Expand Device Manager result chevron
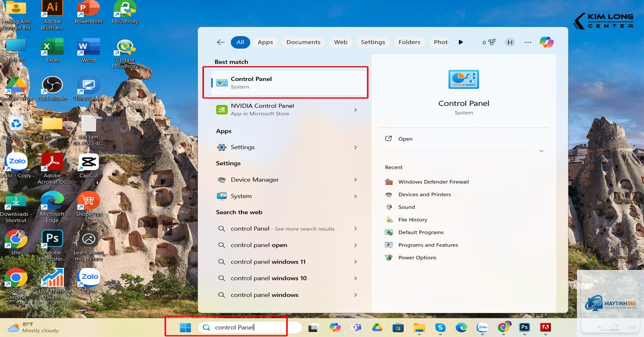Image resolution: width=644 pixels, height=337 pixels. [355, 180]
